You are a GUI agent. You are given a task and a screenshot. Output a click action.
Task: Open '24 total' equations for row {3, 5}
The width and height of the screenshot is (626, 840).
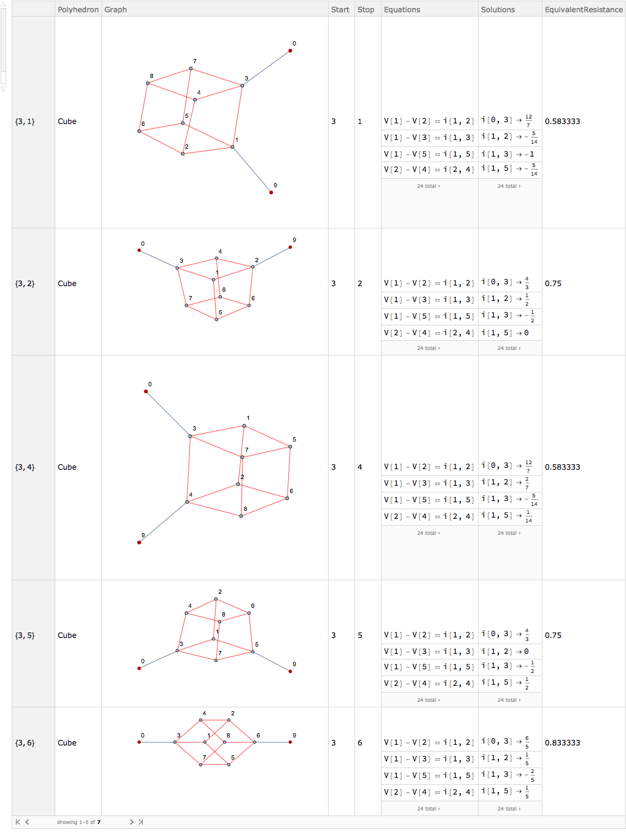429,700
